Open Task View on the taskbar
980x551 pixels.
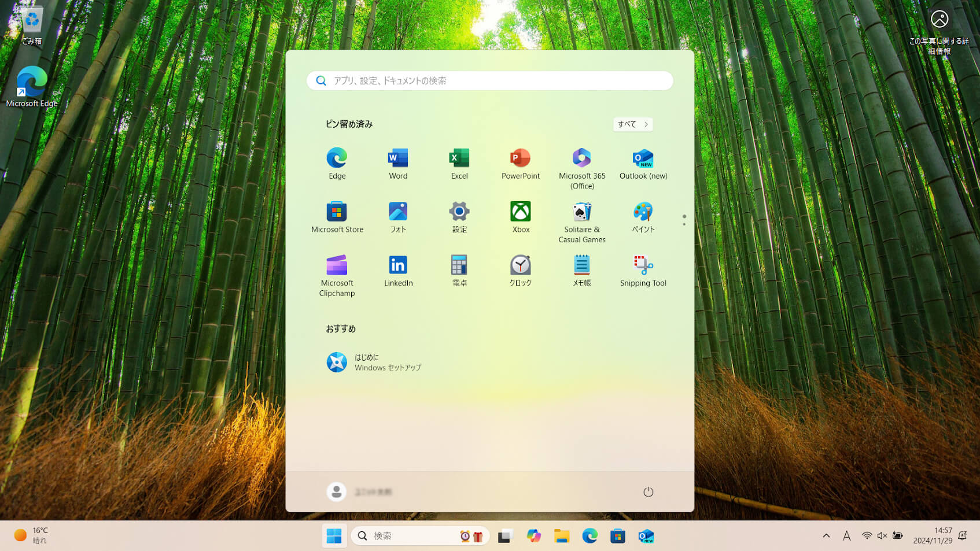506,536
